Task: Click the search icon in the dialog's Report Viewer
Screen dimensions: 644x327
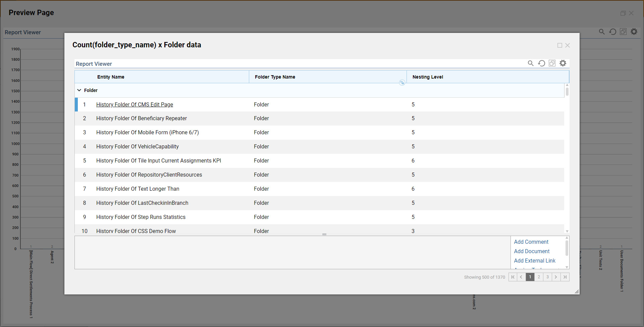Action: pos(531,63)
